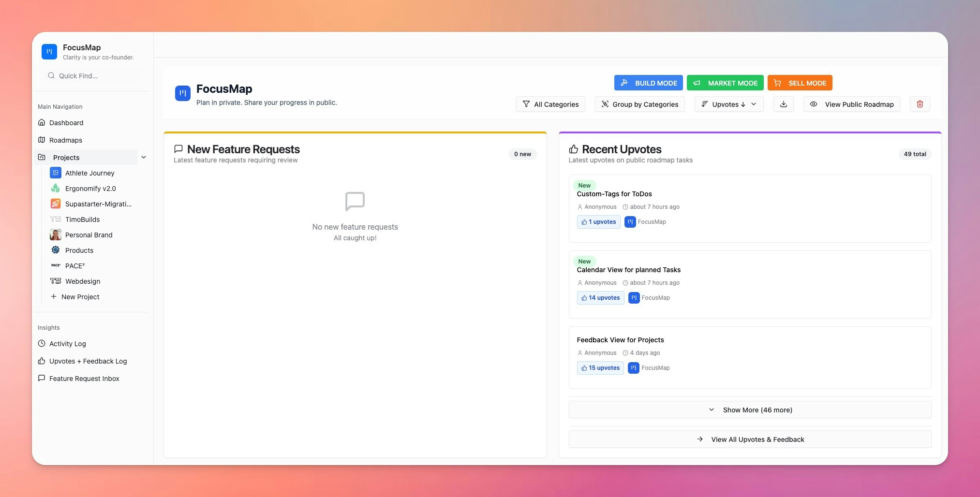
Task: Open the Upvotes sort dropdown
Action: [728, 104]
